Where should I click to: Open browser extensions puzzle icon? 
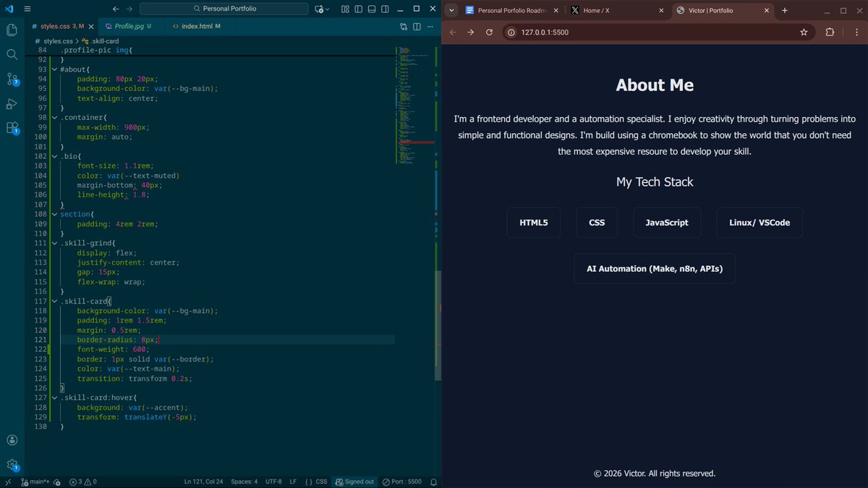tap(829, 33)
